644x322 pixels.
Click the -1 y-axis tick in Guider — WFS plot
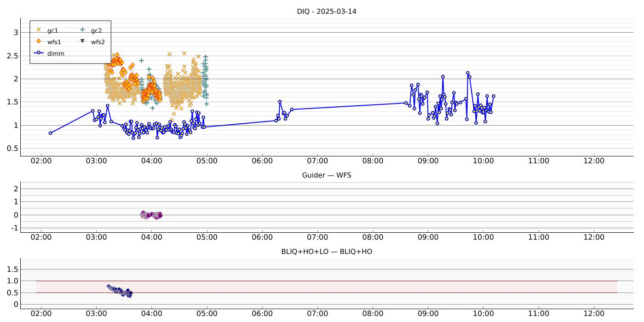(x=14, y=228)
